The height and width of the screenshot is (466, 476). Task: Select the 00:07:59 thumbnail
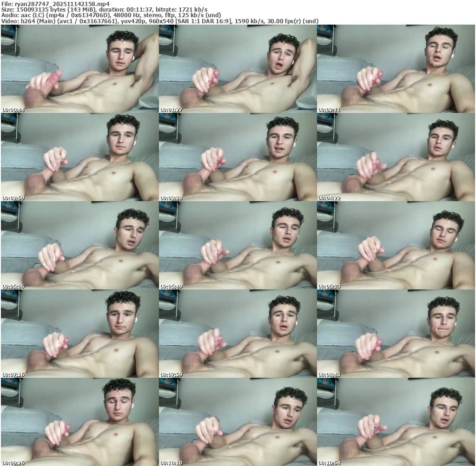coord(238,334)
